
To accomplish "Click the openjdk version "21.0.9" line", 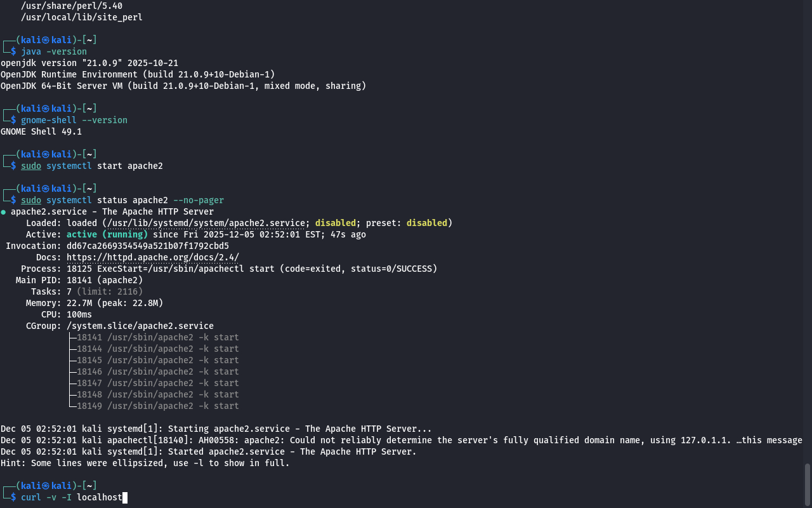I will [x=89, y=63].
